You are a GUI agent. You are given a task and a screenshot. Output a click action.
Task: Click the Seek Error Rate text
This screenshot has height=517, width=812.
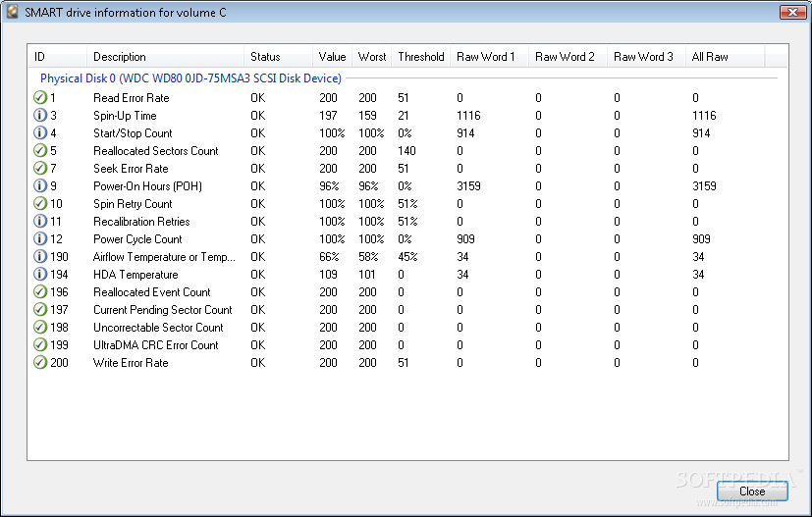pos(131,168)
